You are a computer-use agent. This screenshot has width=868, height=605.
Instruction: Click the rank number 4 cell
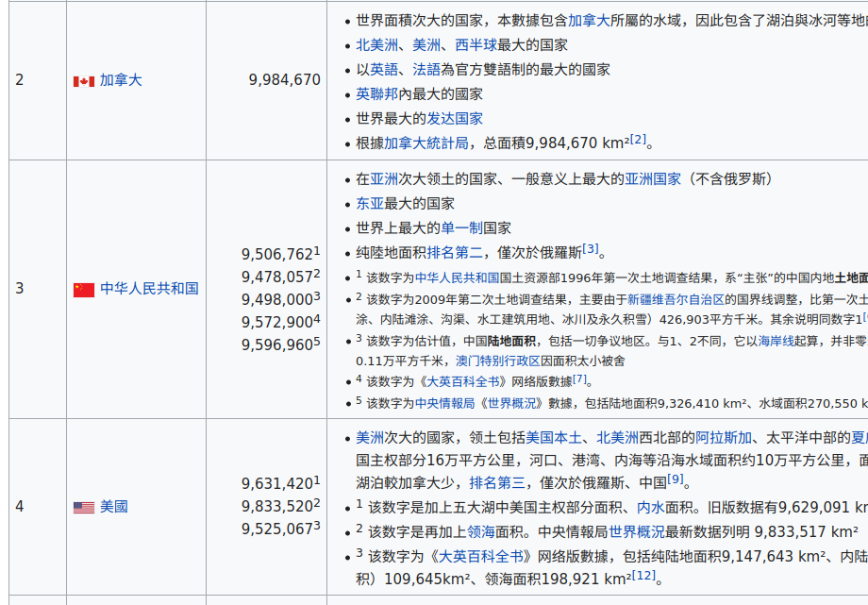(x=38, y=507)
